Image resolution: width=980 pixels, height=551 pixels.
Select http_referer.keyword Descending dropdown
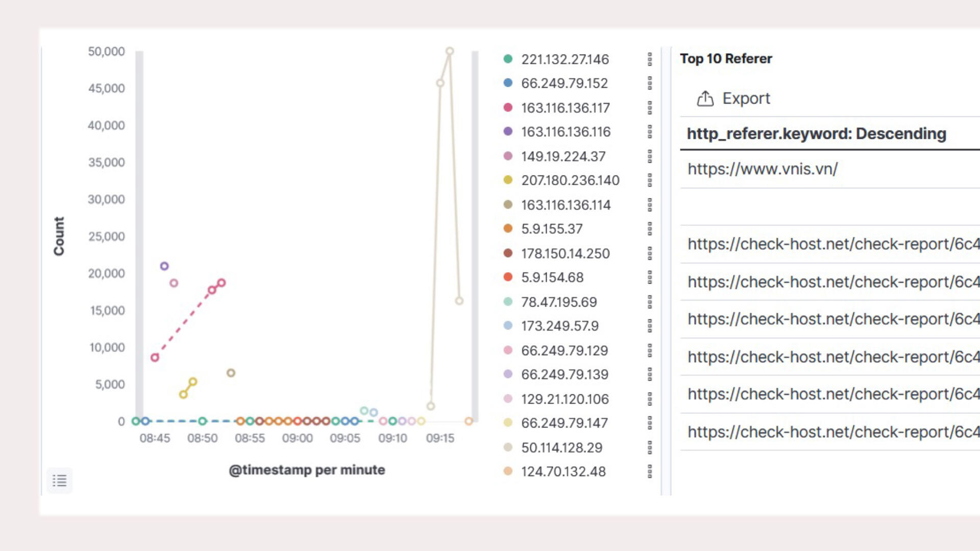817,133
